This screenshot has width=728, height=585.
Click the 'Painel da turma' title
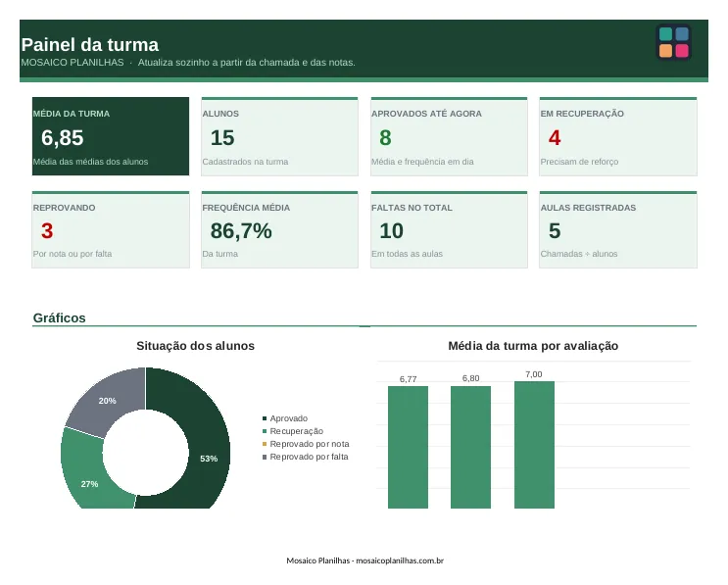(89, 45)
